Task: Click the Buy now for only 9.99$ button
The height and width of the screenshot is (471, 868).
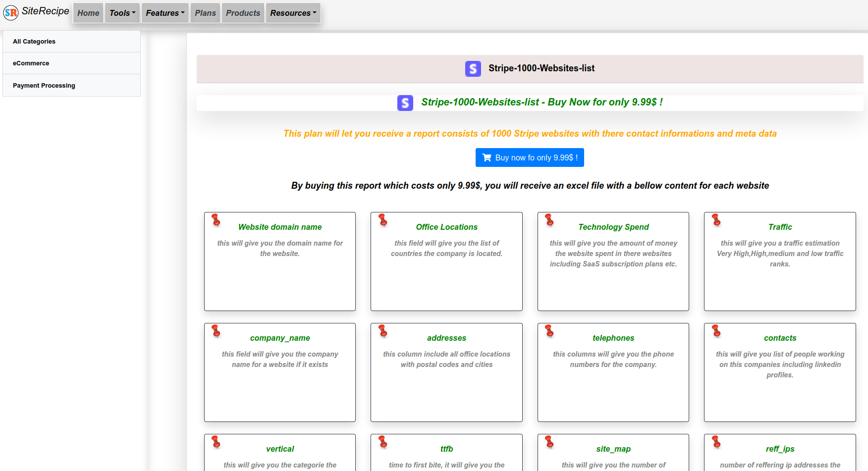Action: (530, 157)
